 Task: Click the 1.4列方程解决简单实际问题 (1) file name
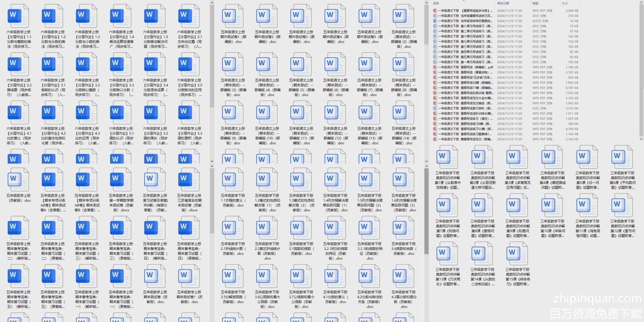tap(336, 203)
